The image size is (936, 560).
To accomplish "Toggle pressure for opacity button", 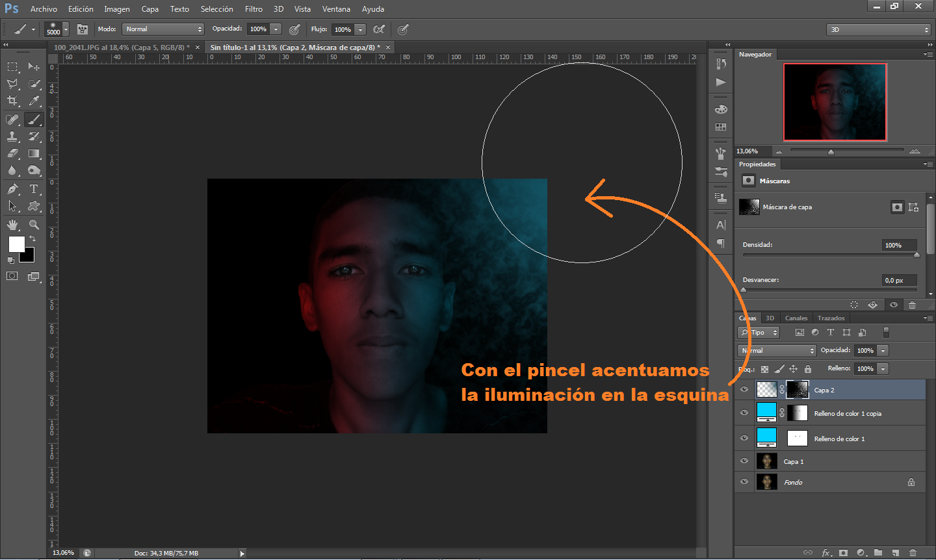I will pos(294,29).
